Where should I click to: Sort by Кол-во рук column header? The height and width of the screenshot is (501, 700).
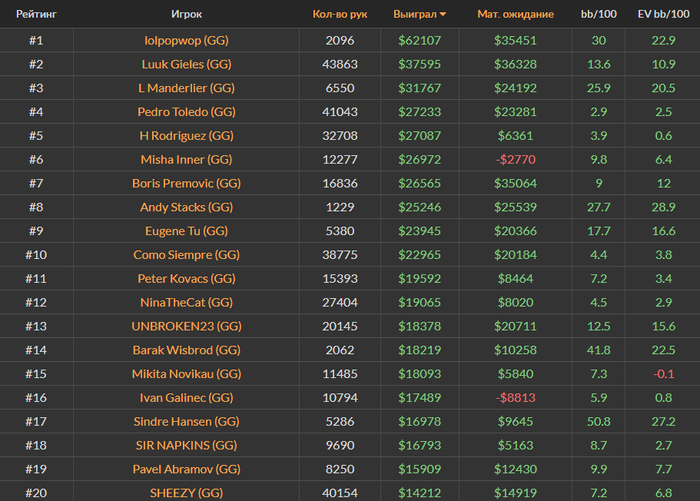(340, 14)
